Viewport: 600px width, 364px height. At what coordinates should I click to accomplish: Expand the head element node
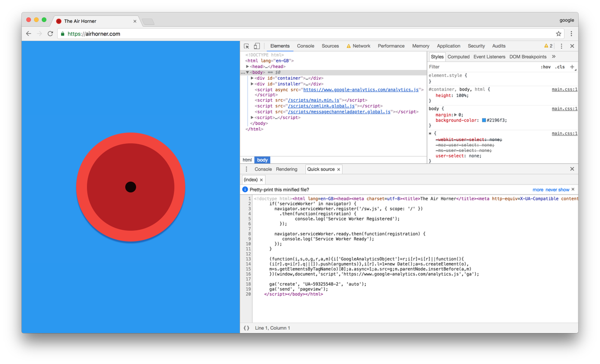pyautogui.click(x=247, y=66)
